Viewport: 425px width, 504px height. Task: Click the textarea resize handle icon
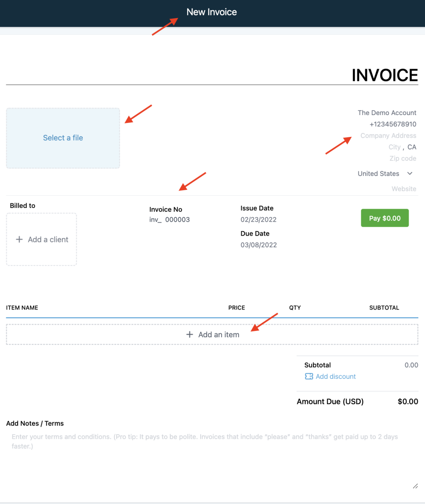coord(415,486)
